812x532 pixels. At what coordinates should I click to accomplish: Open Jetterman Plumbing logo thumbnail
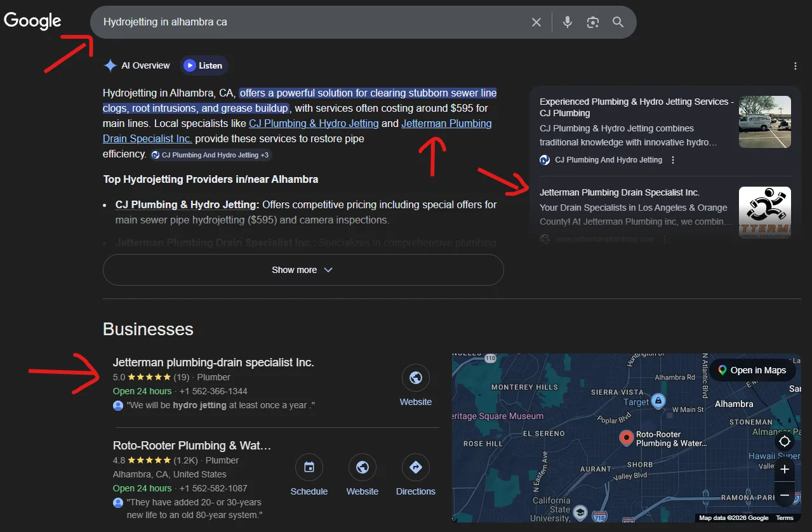[765, 213]
